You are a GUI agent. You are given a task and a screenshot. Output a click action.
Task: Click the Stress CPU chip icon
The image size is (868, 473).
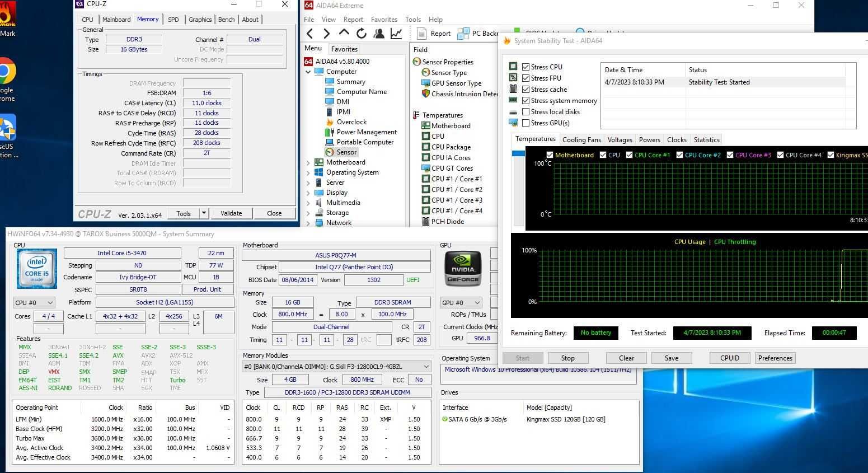coord(513,67)
